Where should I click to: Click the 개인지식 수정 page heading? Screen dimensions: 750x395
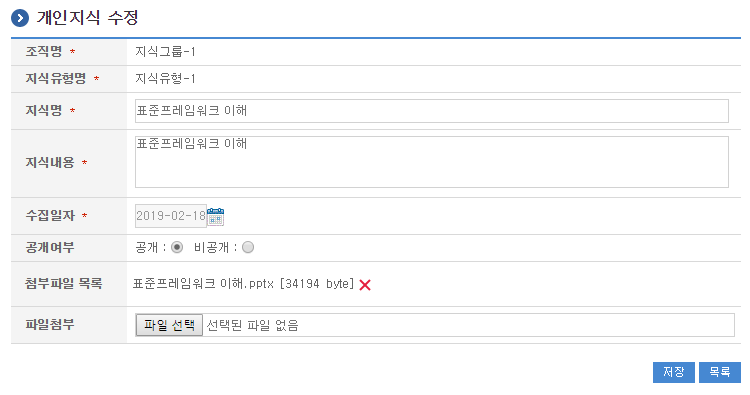88,18
